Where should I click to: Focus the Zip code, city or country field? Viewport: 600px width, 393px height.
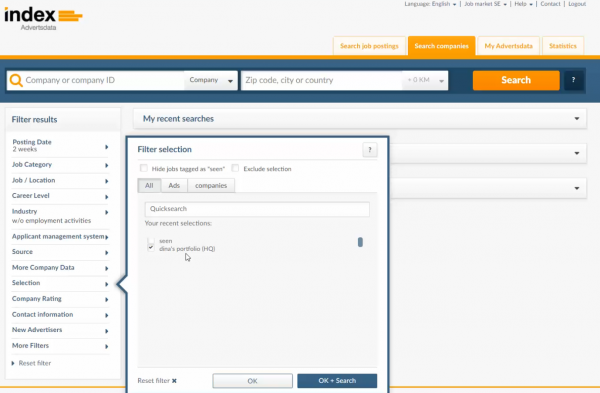(322, 80)
